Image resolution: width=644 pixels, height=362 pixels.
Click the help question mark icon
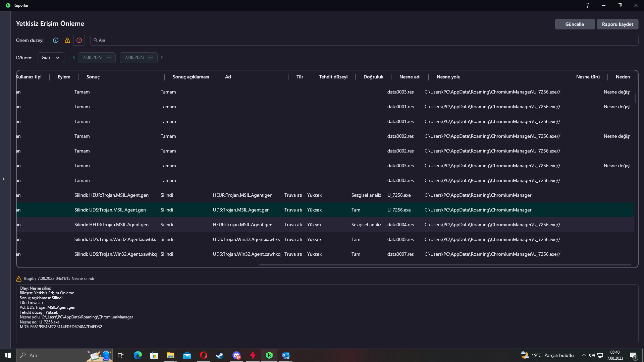(x=587, y=5)
